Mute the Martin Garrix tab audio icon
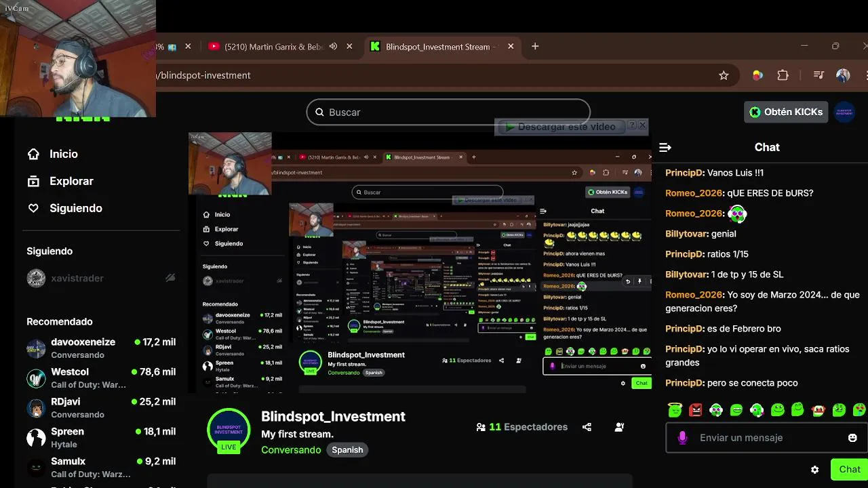This screenshot has width=868, height=488. coord(333,47)
